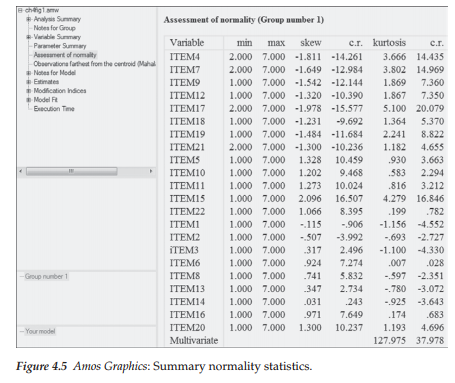Click the horizontal scrollbar right arrow
Screen dimensions: 455x383
click(151, 171)
